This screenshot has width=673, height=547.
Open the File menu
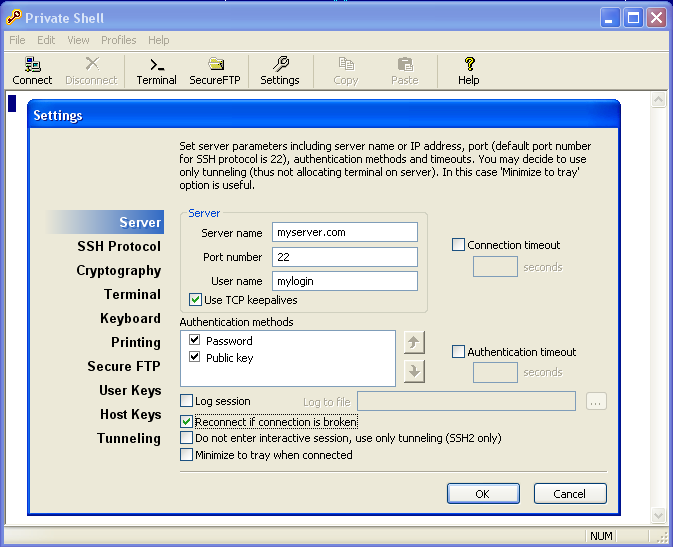[17, 40]
